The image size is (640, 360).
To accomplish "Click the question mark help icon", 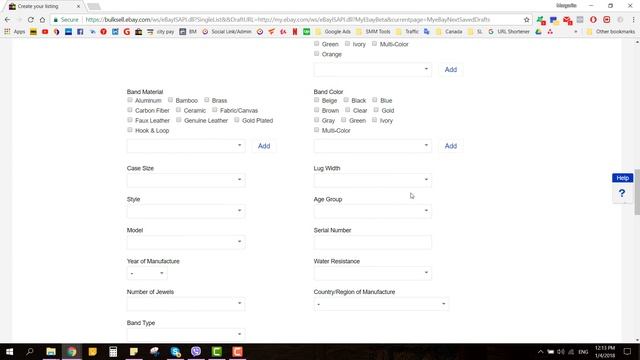I will [x=622, y=193].
